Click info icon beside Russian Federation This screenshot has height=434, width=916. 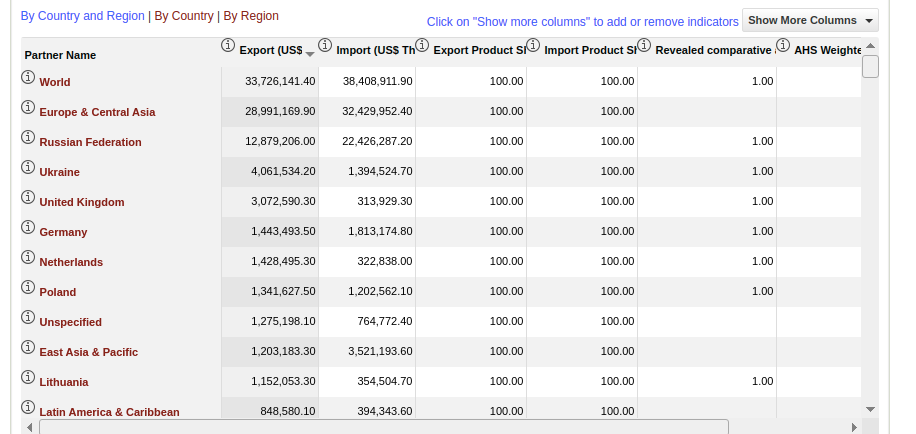[28, 138]
